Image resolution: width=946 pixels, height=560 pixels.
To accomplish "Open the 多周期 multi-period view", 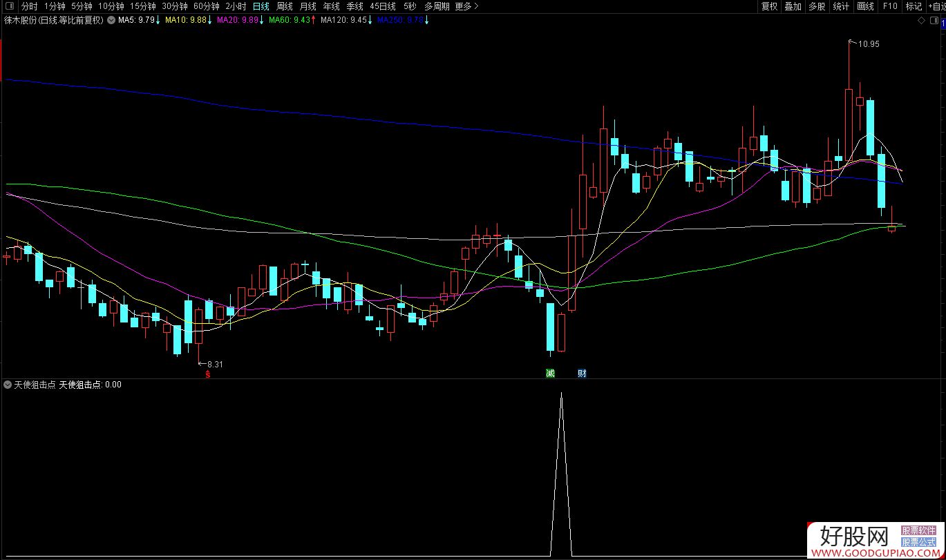I will 437,6.
